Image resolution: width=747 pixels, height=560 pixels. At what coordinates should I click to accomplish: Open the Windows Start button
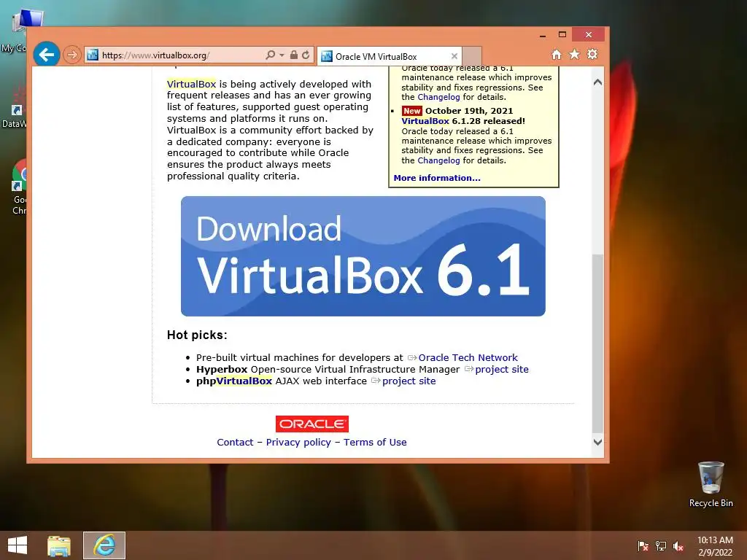pyautogui.click(x=18, y=545)
